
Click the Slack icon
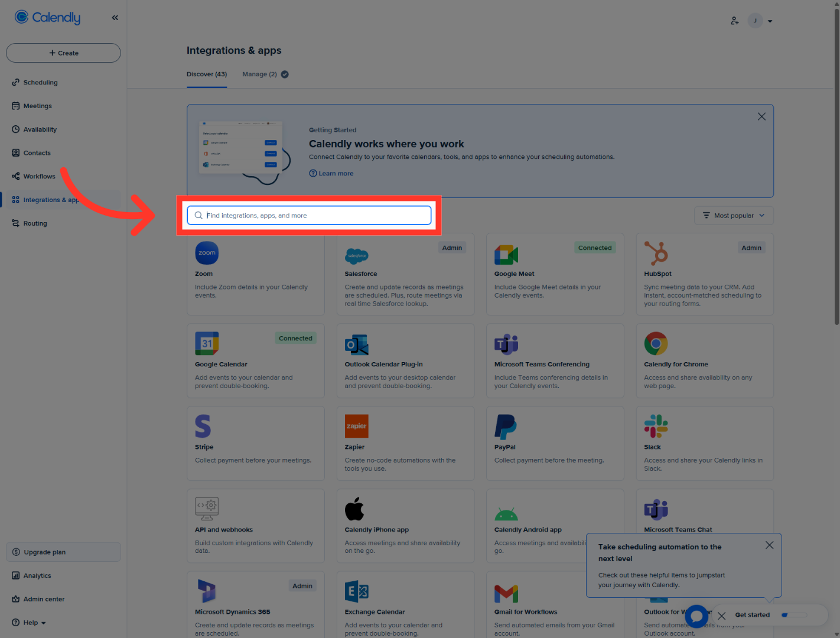coord(656,426)
